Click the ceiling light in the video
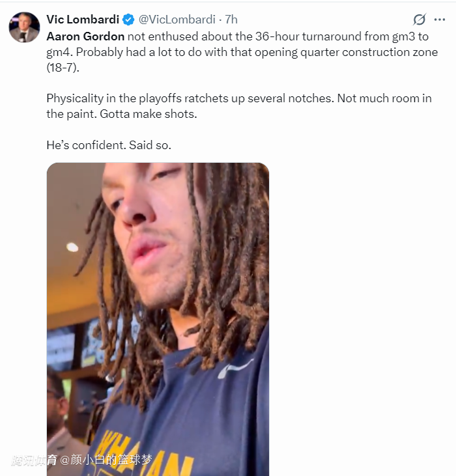This screenshot has height=476, width=456. coord(72,247)
